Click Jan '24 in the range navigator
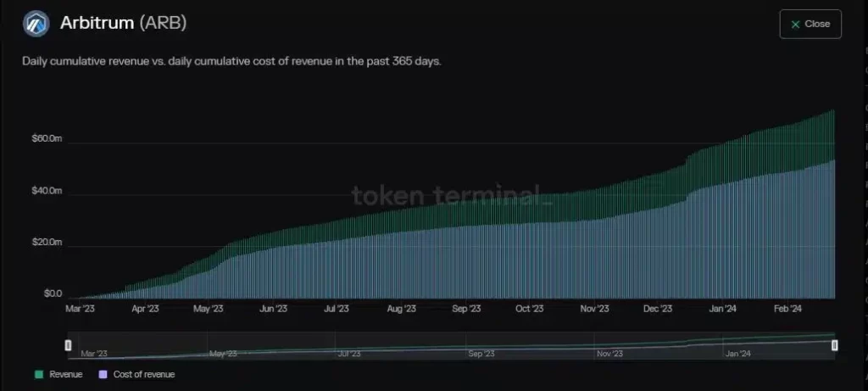Image resolution: width=868 pixels, height=391 pixels. [x=738, y=354]
